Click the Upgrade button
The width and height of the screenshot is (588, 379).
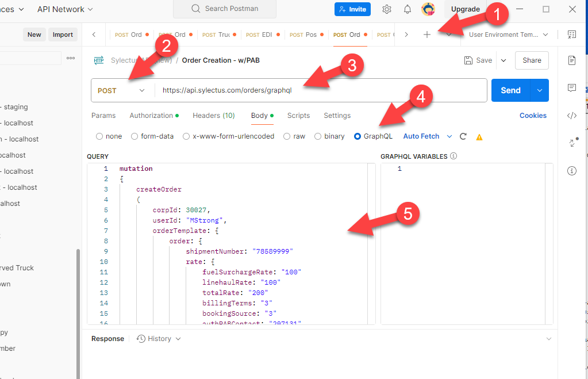pyautogui.click(x=466, y=9)
